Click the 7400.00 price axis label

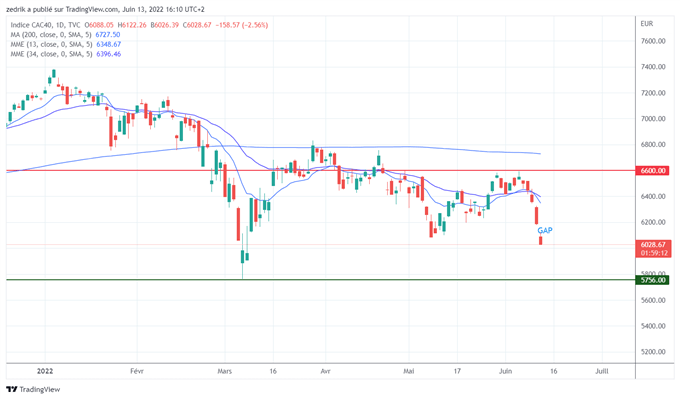[653, 67]
